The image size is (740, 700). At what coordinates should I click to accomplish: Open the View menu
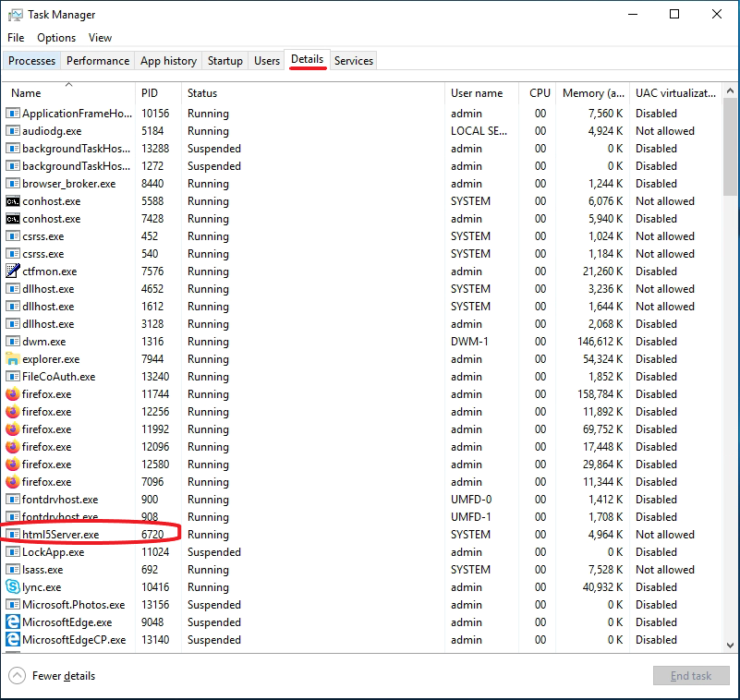[x=100, y=38]
